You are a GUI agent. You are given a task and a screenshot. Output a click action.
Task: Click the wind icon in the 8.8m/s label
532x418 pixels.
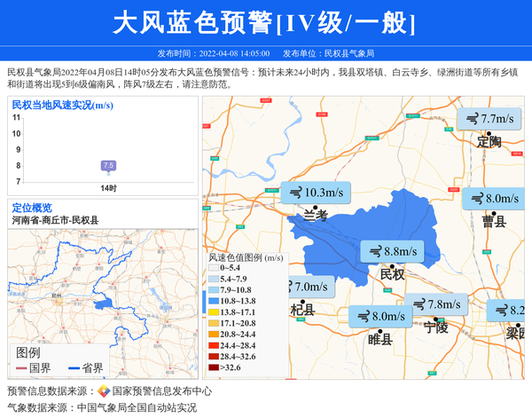[375, 252]
